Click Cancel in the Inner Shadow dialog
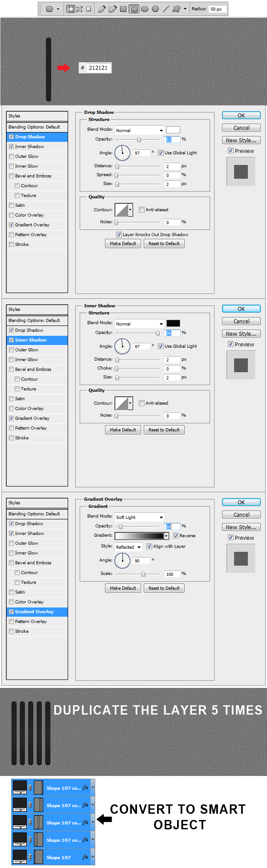267x868 pixels. 241,321
